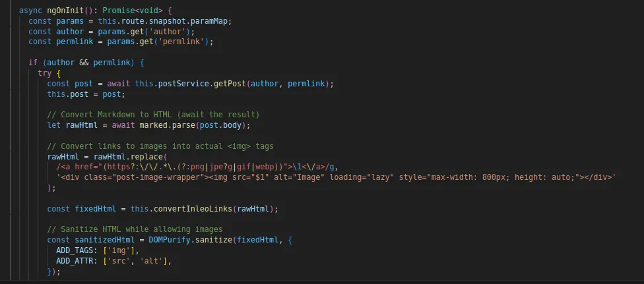Viewport: 644px width, 284px height.
Task: Click the const fixedHtml declaration name
Action: click(95, 209)
